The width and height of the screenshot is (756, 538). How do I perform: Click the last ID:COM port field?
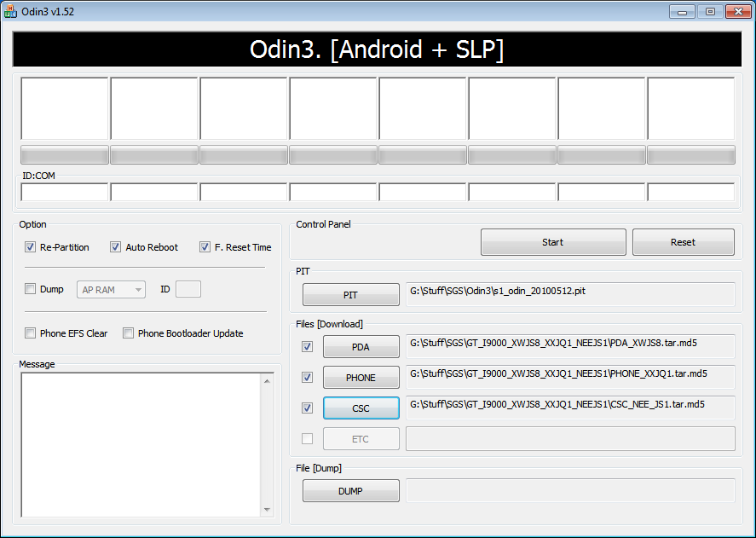click(x=691, y=192)
